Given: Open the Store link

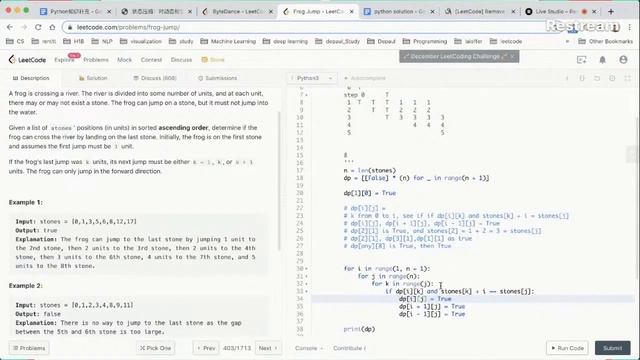Looking at the screenshot, I should [213, 60].
